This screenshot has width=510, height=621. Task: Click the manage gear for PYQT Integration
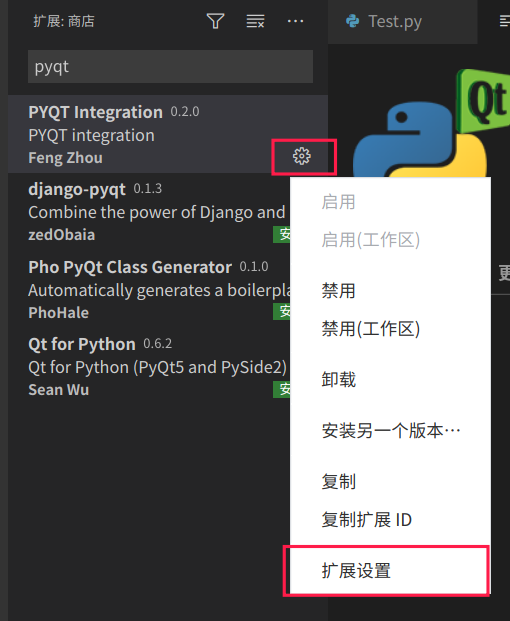pos(302,156)
